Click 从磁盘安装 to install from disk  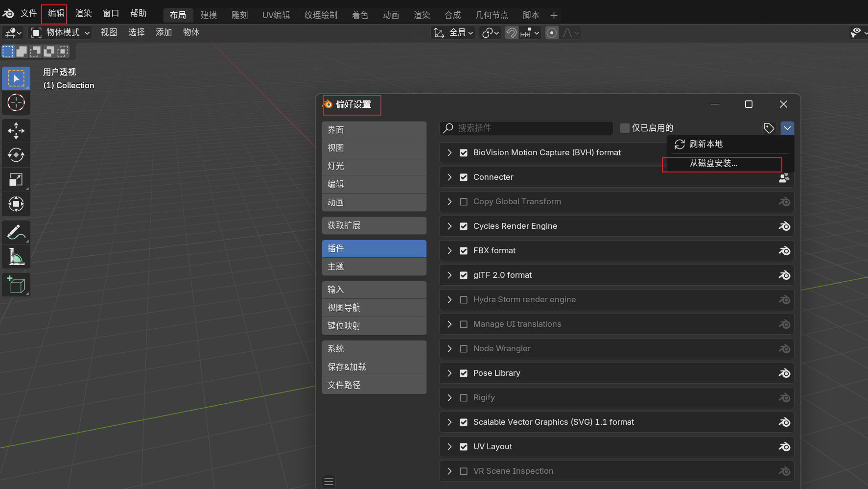point(713,163)
